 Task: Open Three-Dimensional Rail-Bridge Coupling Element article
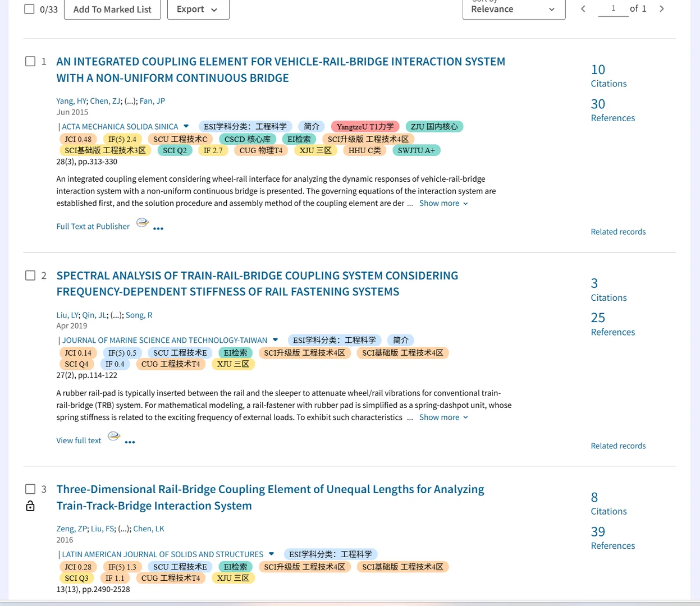(270, 497)
